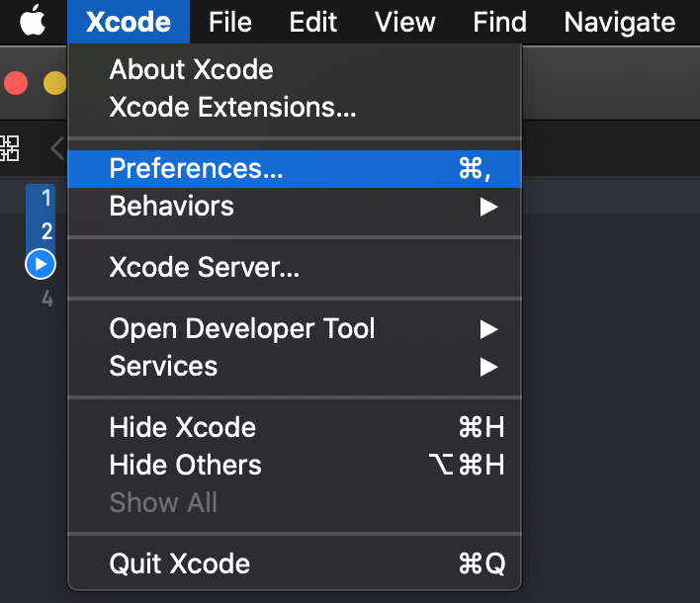This screenshot has height=603, width=700.
Task: Select Hide Others
Action: [186, 465]
